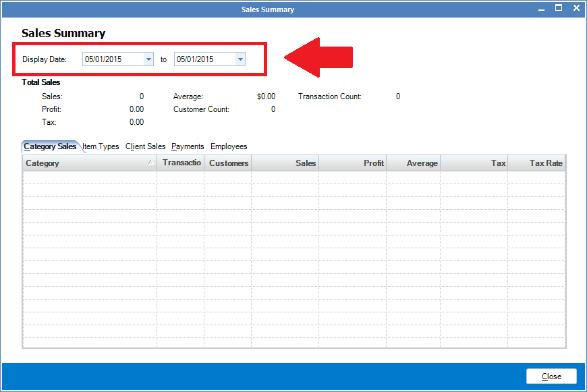
Task: Minimize the Sales Summary window
Action: point(540,9)
